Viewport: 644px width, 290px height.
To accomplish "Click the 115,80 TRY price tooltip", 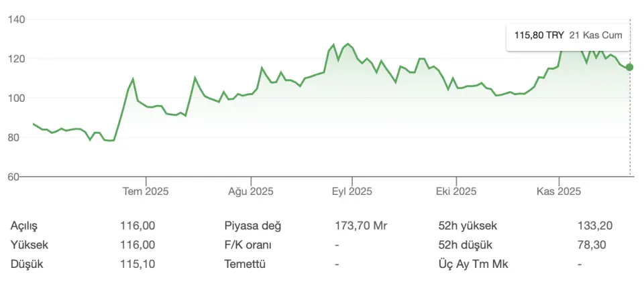I will click(x=539, y=35).
